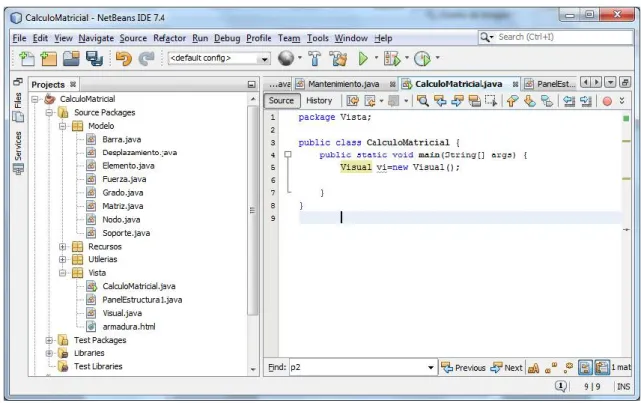The image size is (641, 403).
Task: Click the Projects tree vertical scrollbar
Action: click(x=253, y=210)
